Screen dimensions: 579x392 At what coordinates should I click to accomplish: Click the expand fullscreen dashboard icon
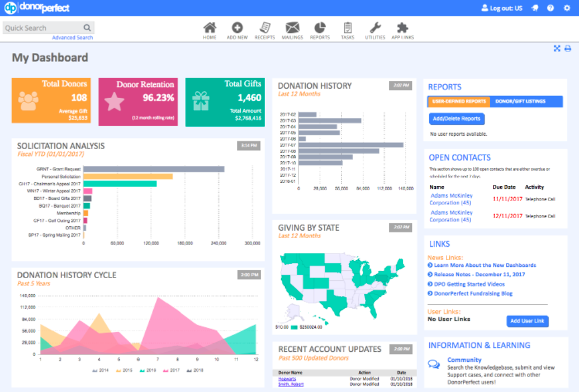[557, 49]
